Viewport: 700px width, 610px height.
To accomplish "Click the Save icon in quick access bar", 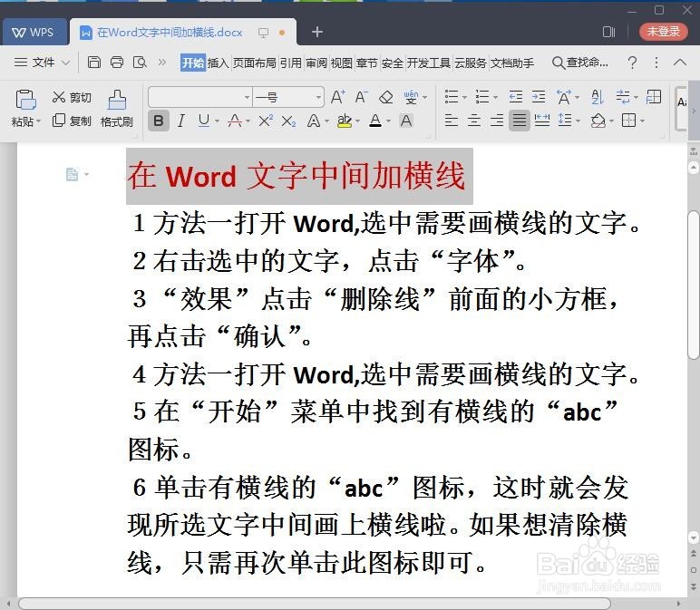I will click(93, 62).
